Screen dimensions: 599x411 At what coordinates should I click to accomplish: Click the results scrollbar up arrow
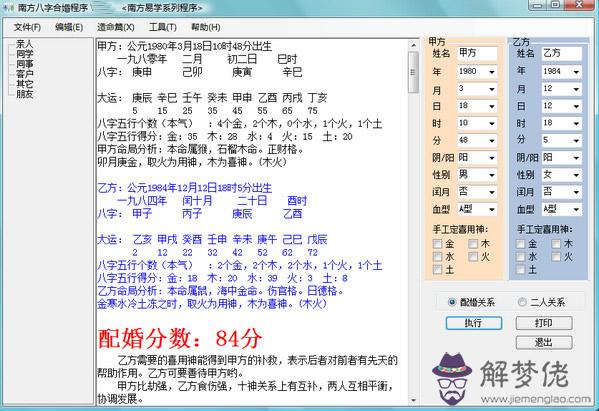[x=413, y=45]
